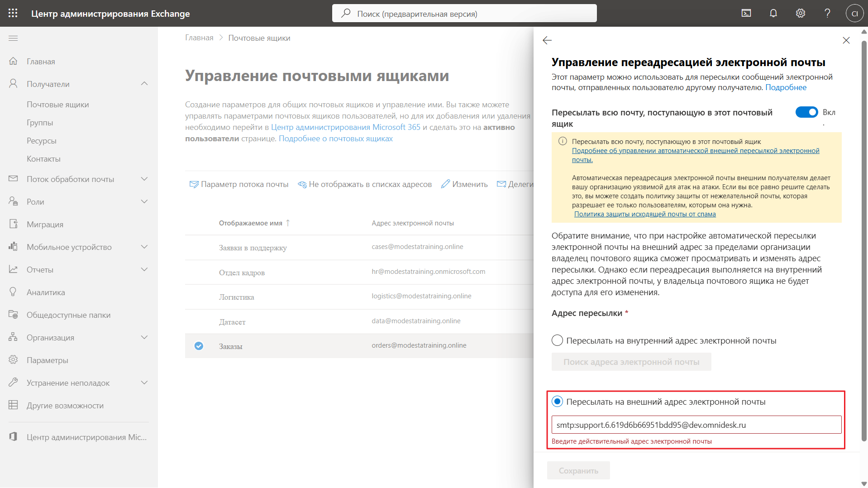
Task: Open the app launcher waffle icon
Action: click(x=13, y=13)
